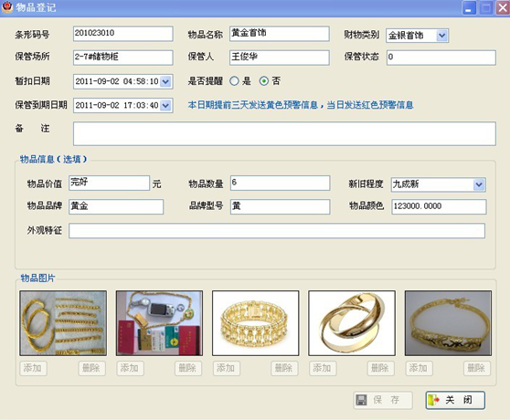Select the gold chains thumbnail image
Viewport: 510px width, 420px height.
tap(63, 323)
